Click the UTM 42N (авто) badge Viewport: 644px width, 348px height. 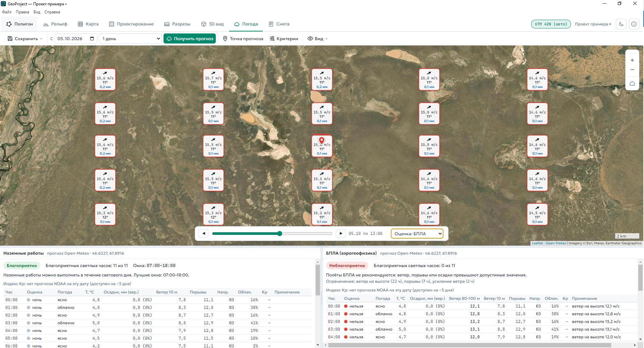pos(551,24)
